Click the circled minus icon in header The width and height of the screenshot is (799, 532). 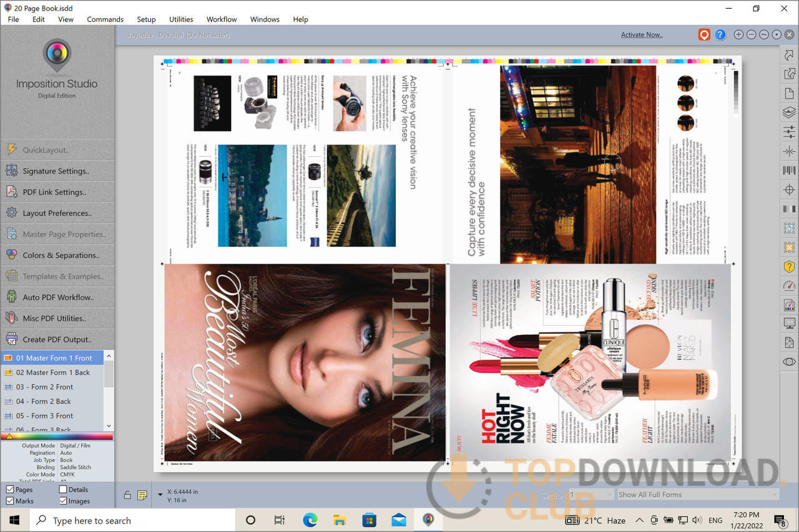click(751, 35)
